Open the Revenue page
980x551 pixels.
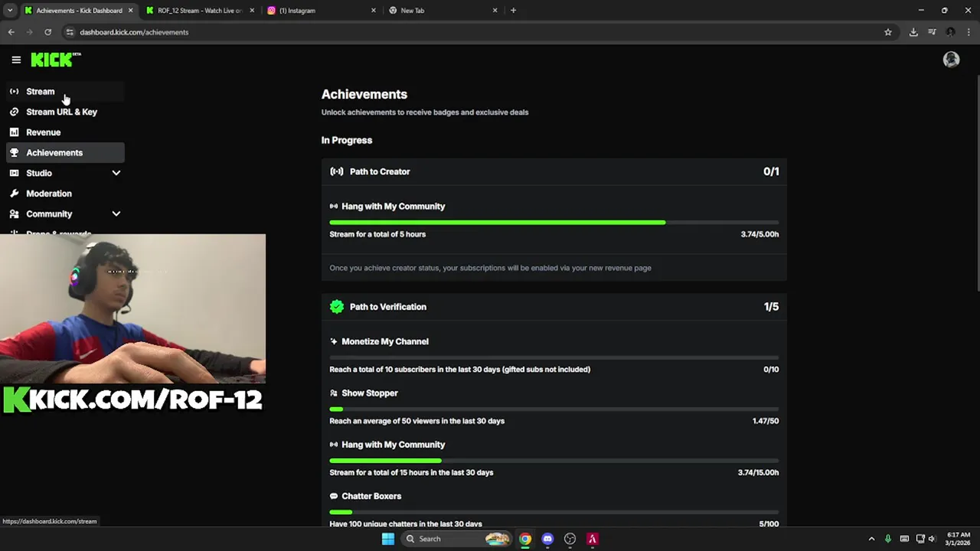coord(65,132)
